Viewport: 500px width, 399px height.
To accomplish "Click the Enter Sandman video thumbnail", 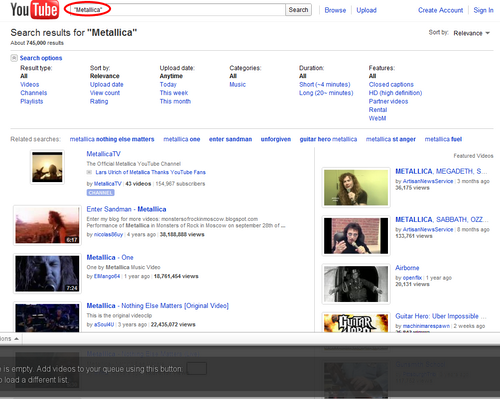I will 47,225.
